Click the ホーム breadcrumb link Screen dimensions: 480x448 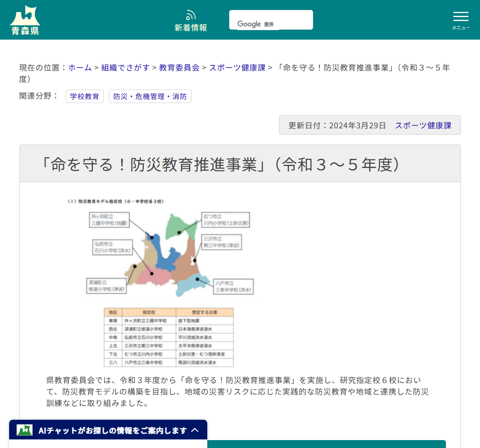click(80, 68)
